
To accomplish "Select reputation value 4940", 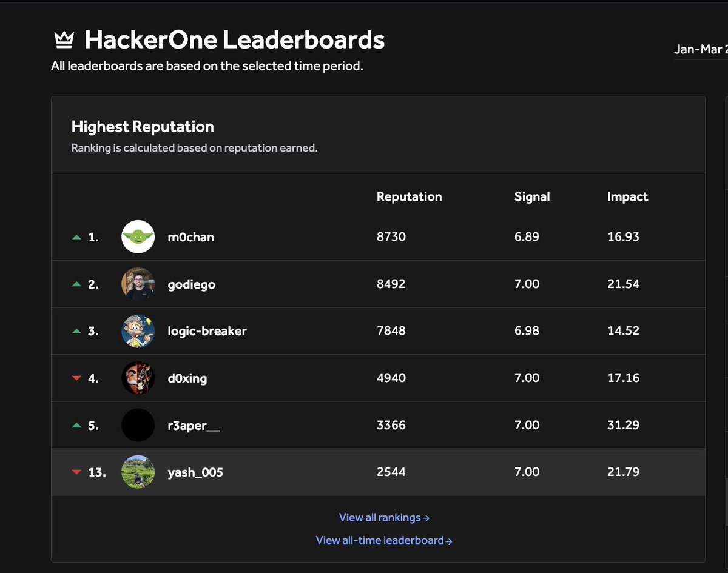I will 391,378.
